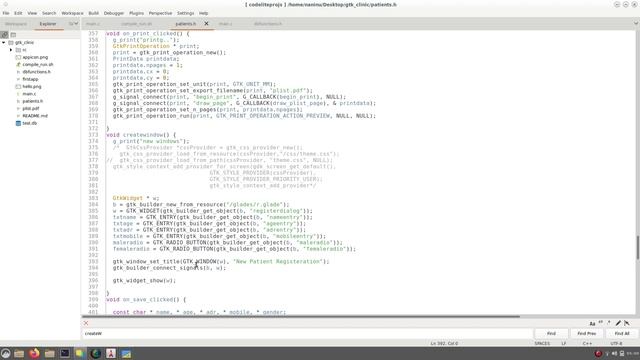Viewport: 640px width, 360px height.
Task: Click the test.db database file icon
Action: click(x=18, y=123)
